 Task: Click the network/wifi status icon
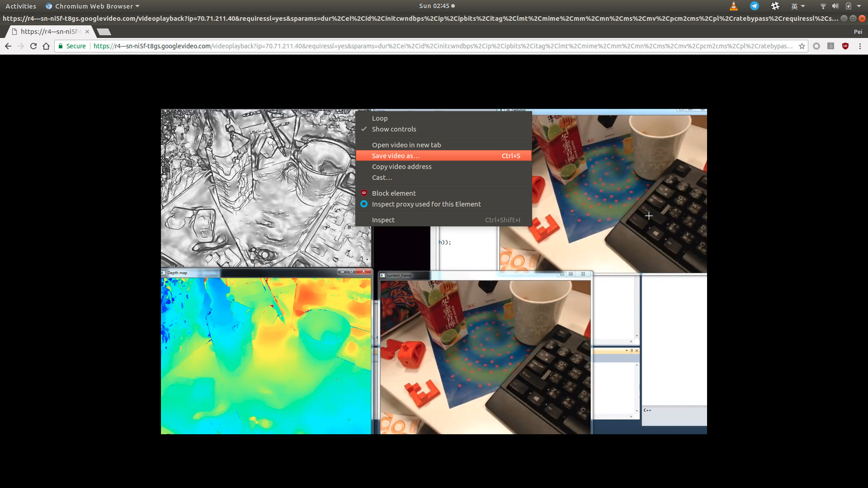click(x=823, y=6)
